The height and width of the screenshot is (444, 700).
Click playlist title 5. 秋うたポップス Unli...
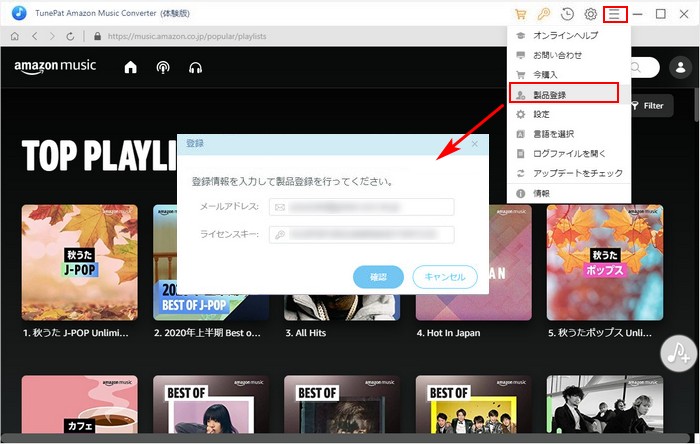(x=600, y=333)
